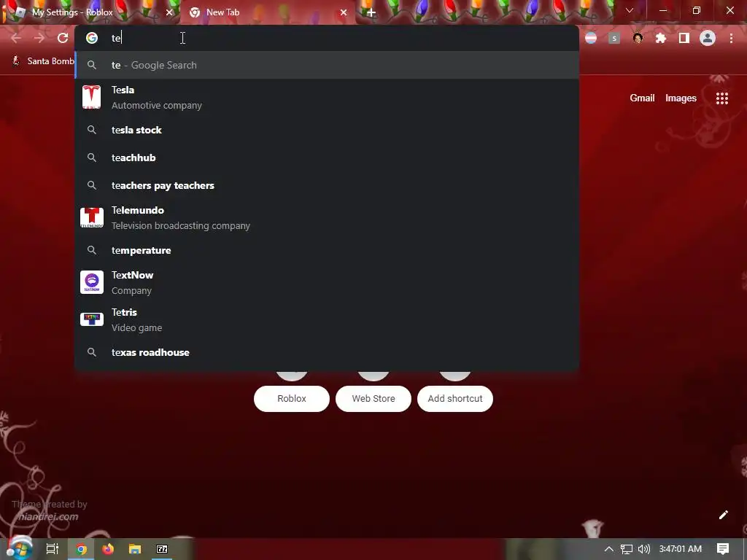Choose the Tetris Video game suggestion

click(327, 319)
